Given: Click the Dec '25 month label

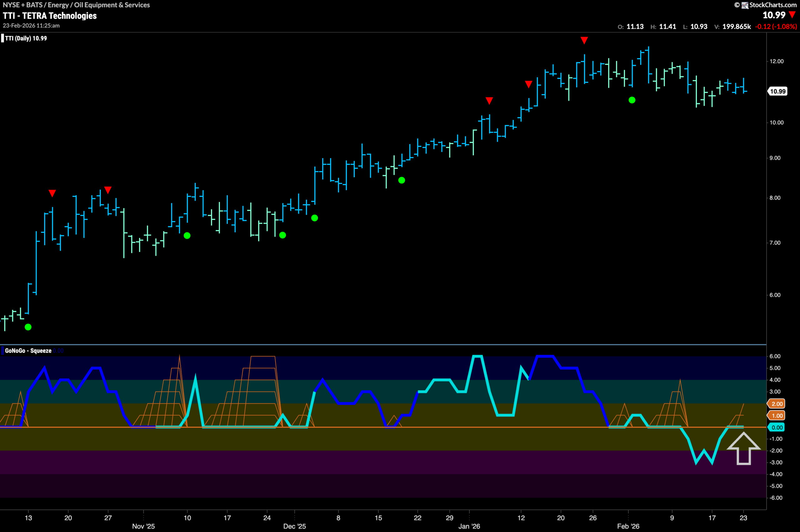Looking at the screenshot, I should [294, 526].
